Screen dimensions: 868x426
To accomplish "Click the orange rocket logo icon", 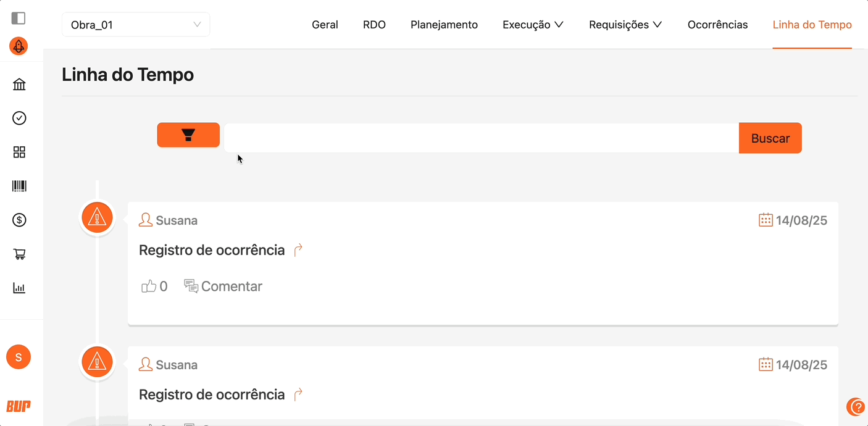I will [19, 46].
